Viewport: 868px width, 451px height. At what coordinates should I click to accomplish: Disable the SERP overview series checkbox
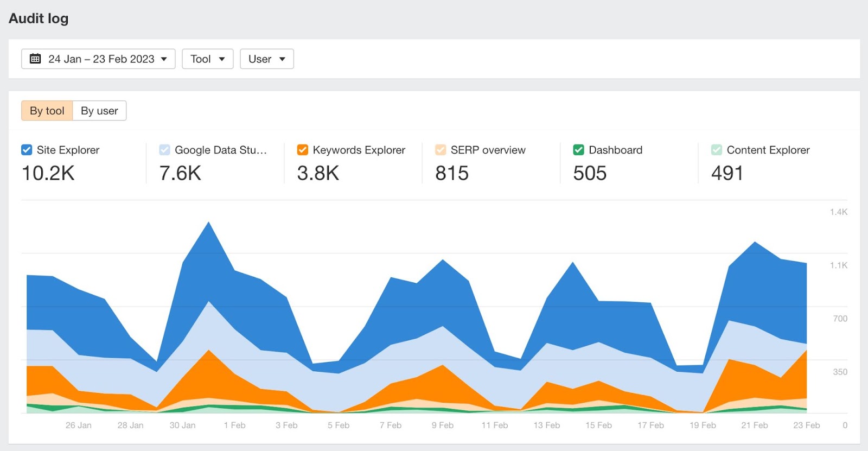[x=441, y=150]
